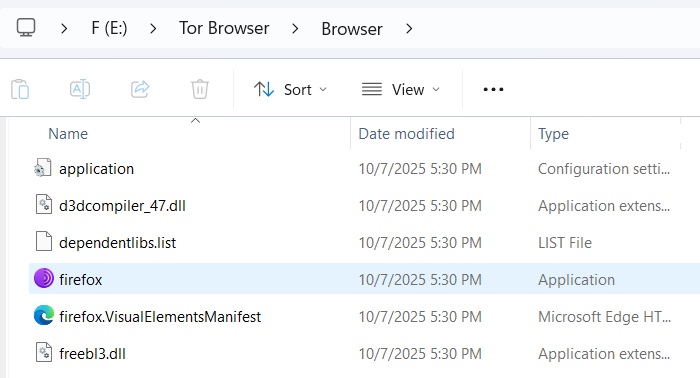
Task: Click Application extens... type of freebl3.dll
Action: [x=604, y=354]
